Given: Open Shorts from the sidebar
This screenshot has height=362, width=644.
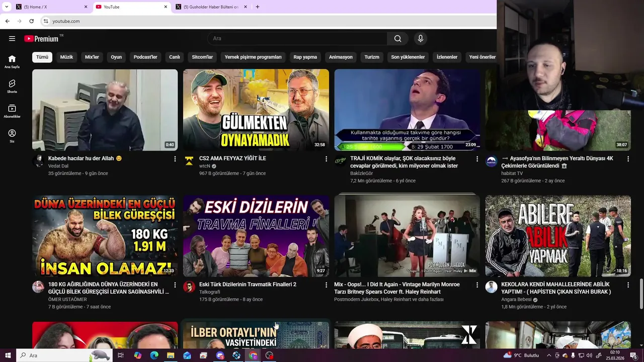Looking at the screenshot, I should (12, 86).
